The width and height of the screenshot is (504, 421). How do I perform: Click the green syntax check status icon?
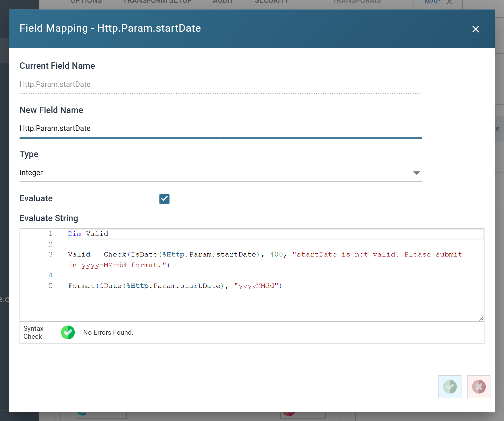pos(68,332)
